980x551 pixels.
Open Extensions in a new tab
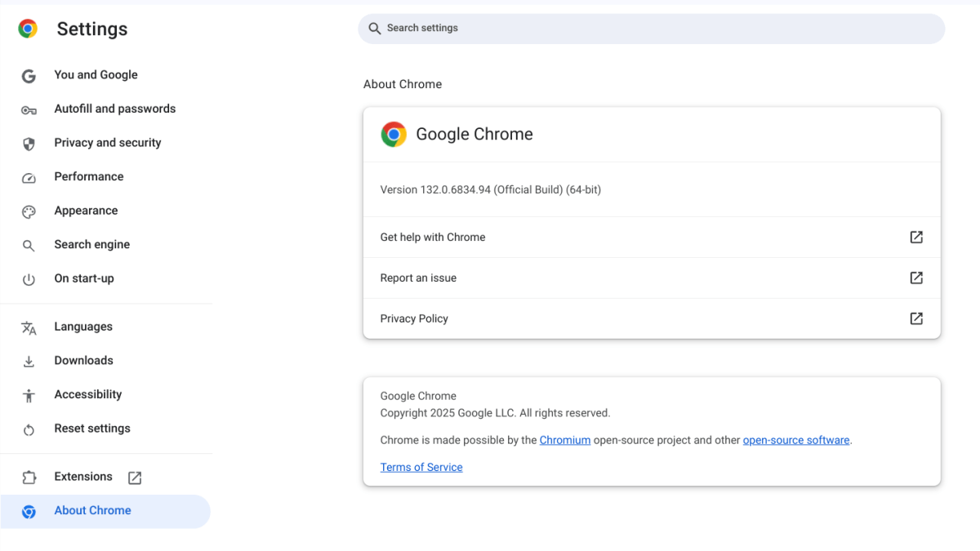tap(134, 477)
